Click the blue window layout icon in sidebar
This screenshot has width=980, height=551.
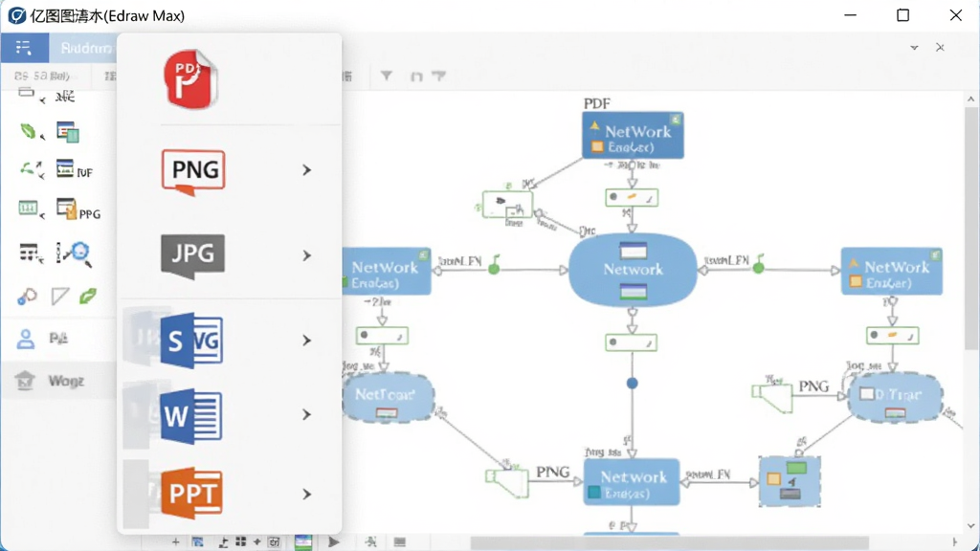68,132
